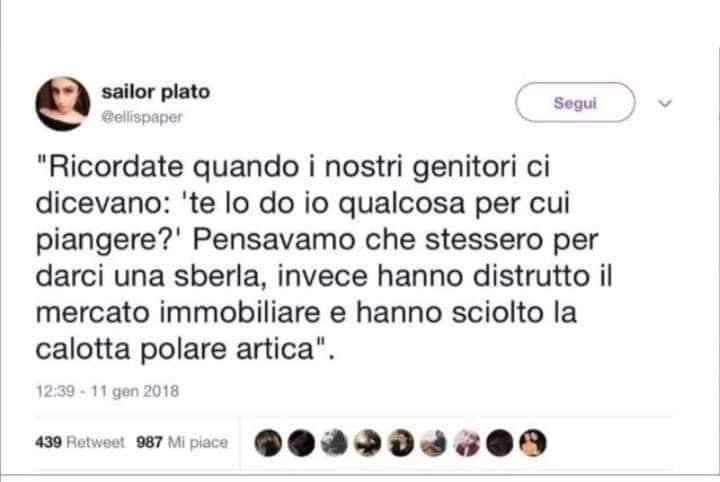Image resolution: width=720 pixels, height=482 pixels.
Task: Open the fifth liker avatar in the row
Action: tap(400, 443)
